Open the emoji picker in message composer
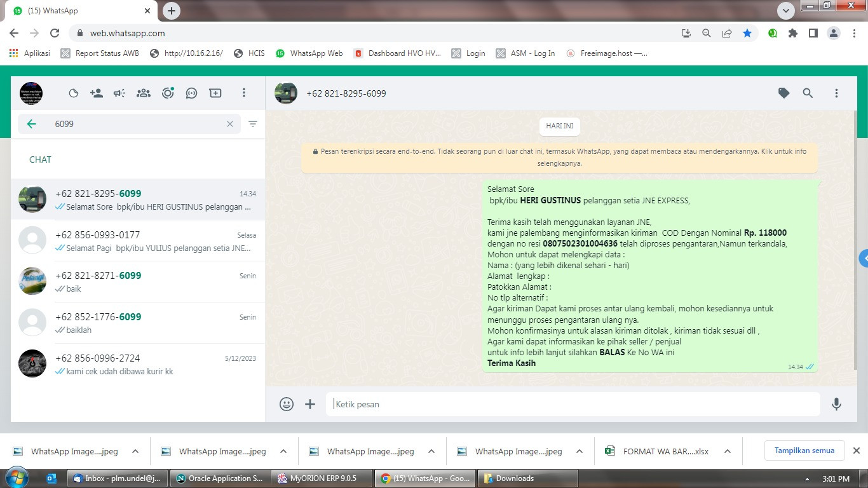Image resolution: width=868 pixels, height=488 pixels. point(287,404)
